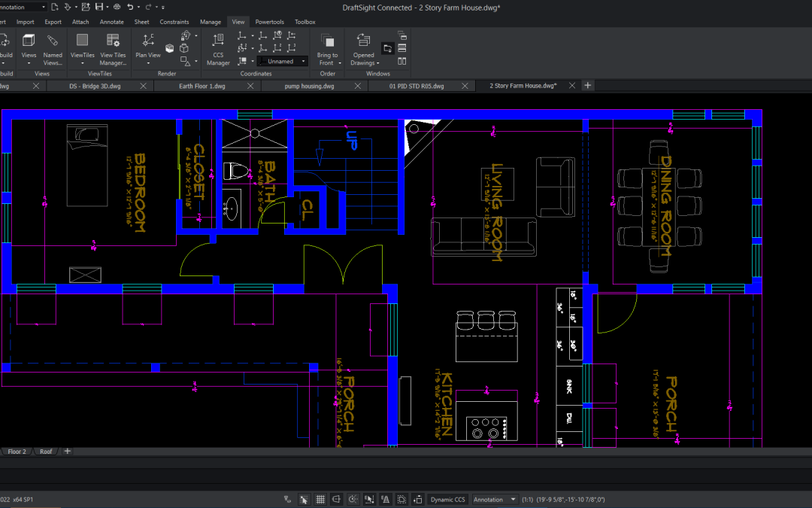Click the cascade windows icon
Image resolution: width=812 pixels, height=508 pixels.
coord(401,35)
